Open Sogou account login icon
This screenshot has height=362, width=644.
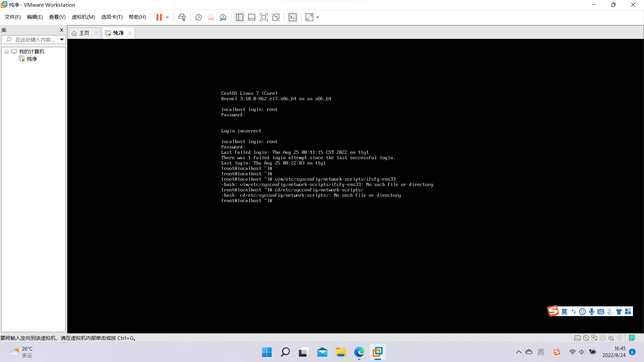point(610,312)
